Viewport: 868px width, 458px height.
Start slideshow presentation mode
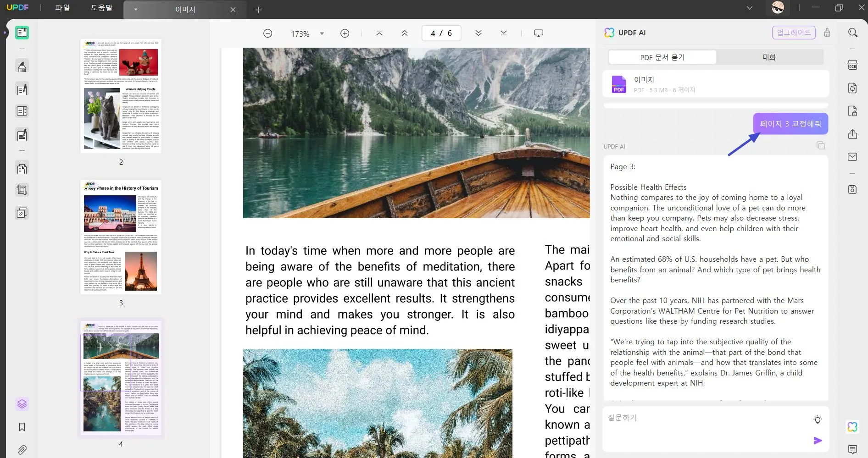[x=539, y=33]
